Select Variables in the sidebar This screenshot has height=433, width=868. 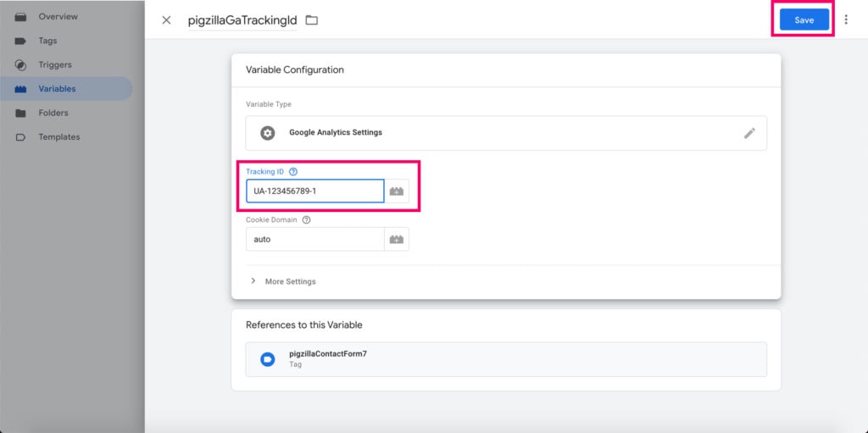tap(66, 89)
